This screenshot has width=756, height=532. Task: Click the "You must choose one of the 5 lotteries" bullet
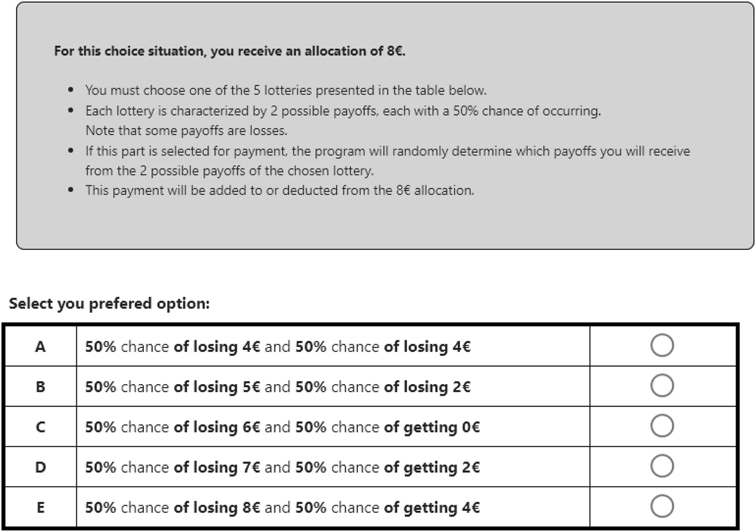[286, 90]
